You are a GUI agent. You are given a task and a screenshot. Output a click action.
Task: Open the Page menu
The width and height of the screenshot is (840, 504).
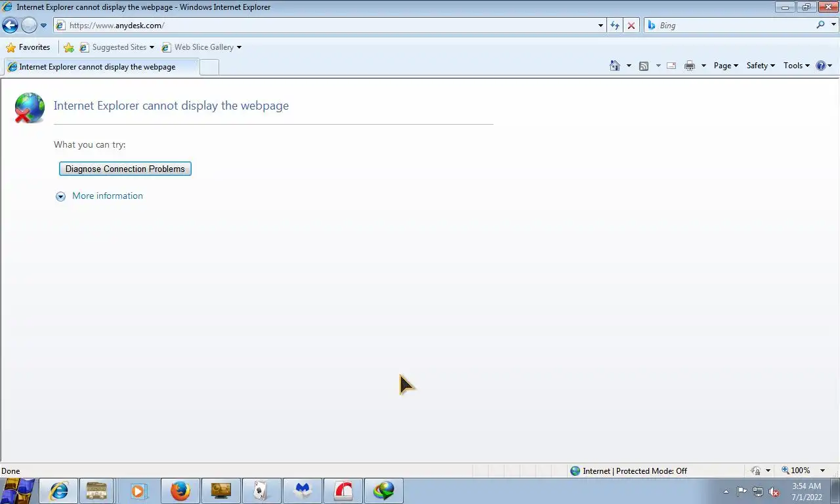coord(726,66)
